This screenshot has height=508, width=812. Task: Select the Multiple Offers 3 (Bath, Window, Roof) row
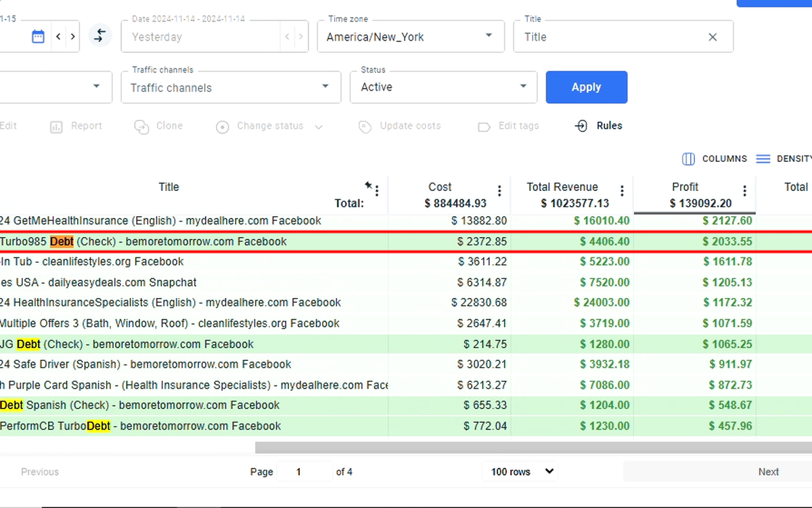(406, 324)
